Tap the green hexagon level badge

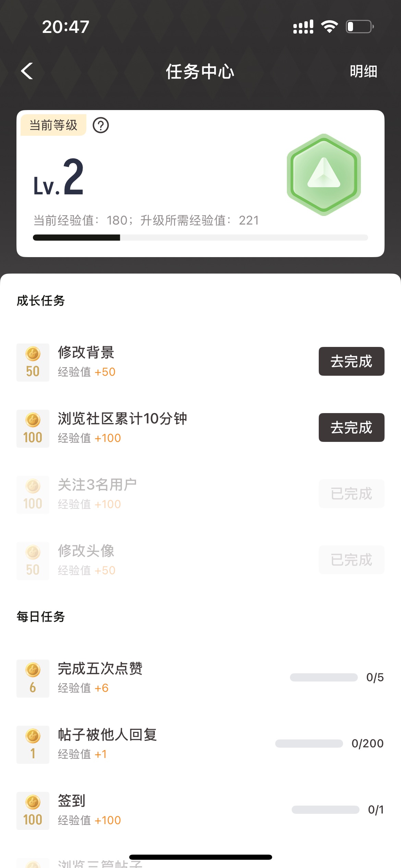point(324,175)
